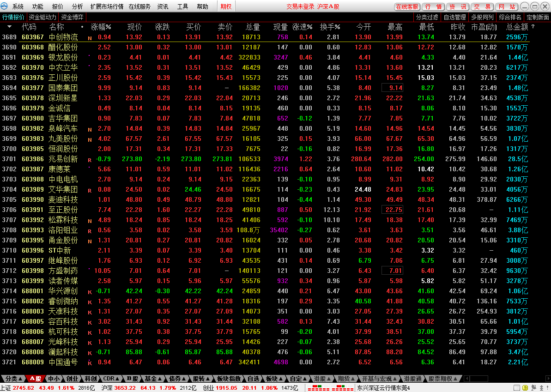
Task: Open 自选管理
Action: pyautogui.click(x=455, y=17)
